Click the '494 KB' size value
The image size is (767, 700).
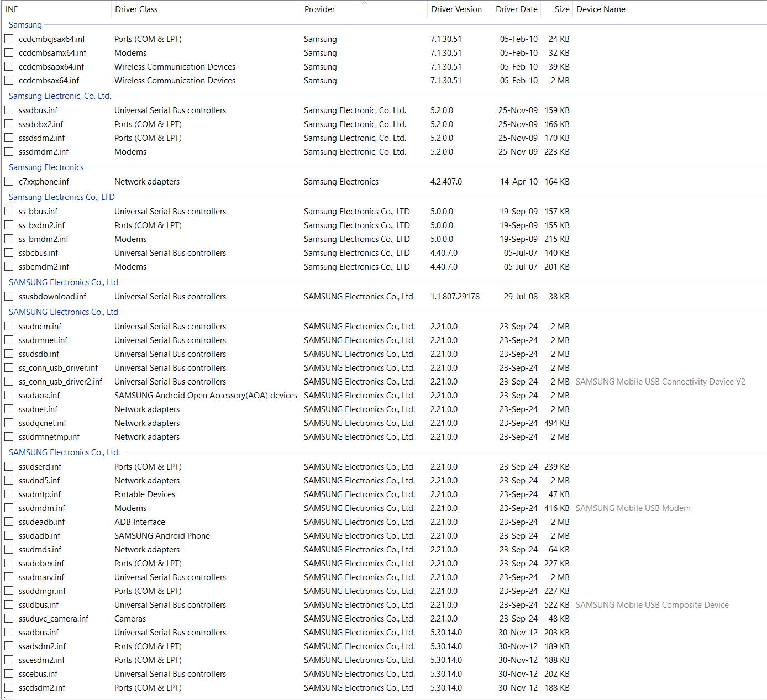click(x=557, y=423)
